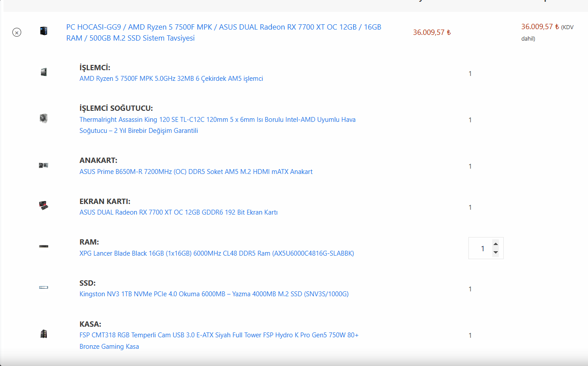Image resolution: width=588 pixels, height=366 pixels.
Task: Decrease RAM quantity with the down arrow
Action: click(x=496, y=253)
